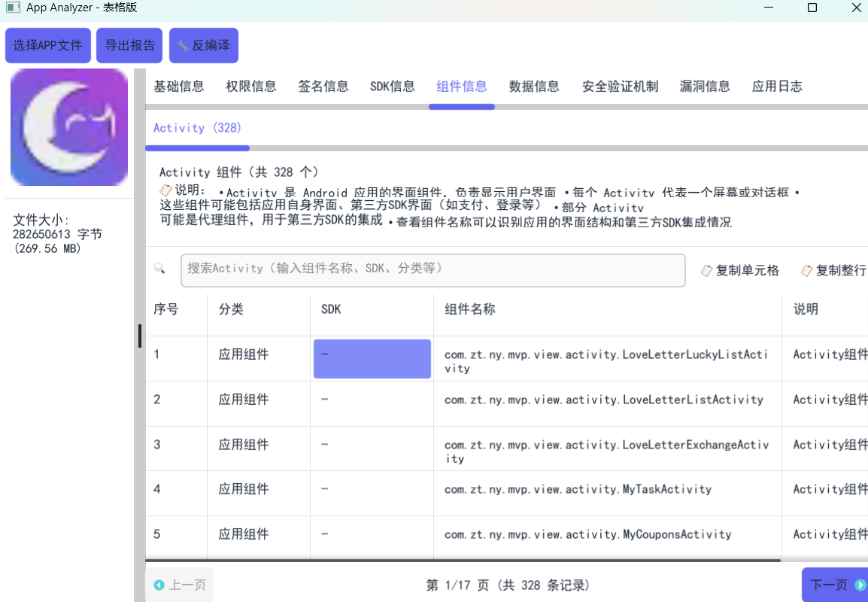The image size is (868, 602).
Task: Switch to the 漏洞信息 tab
Action: pos(705,87)
